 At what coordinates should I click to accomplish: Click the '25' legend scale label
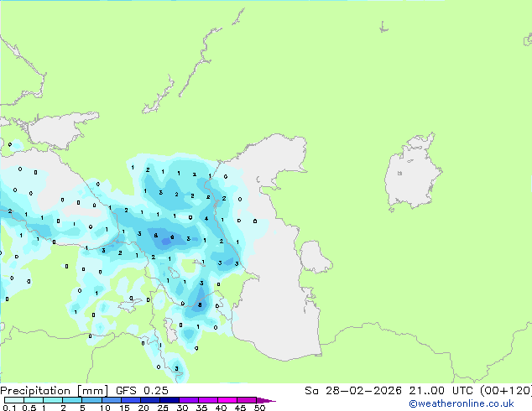pyautogui.click(x=163, y=408)
